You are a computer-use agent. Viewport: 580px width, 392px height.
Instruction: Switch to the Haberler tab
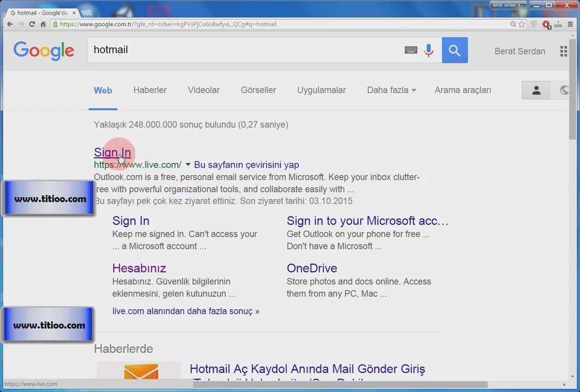pos(150,90)
